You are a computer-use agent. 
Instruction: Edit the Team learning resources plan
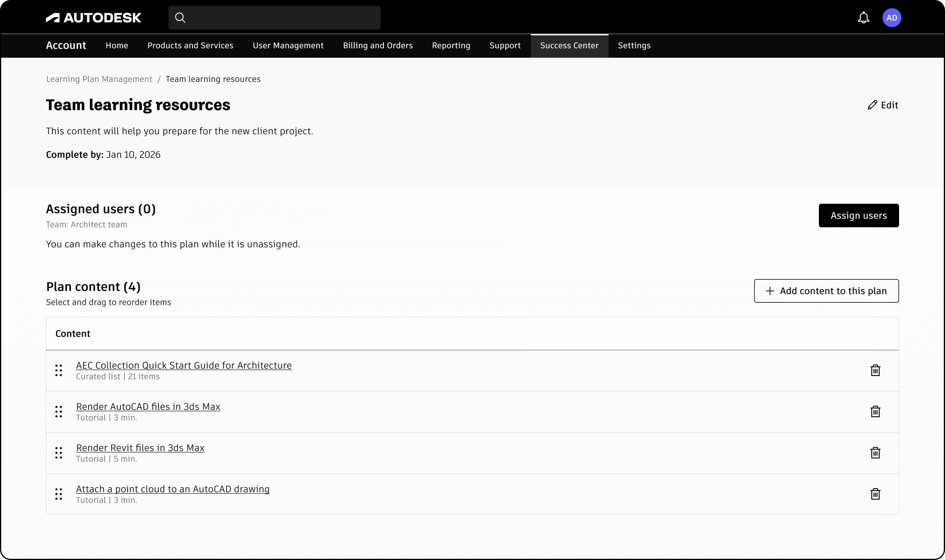point(883,105)
